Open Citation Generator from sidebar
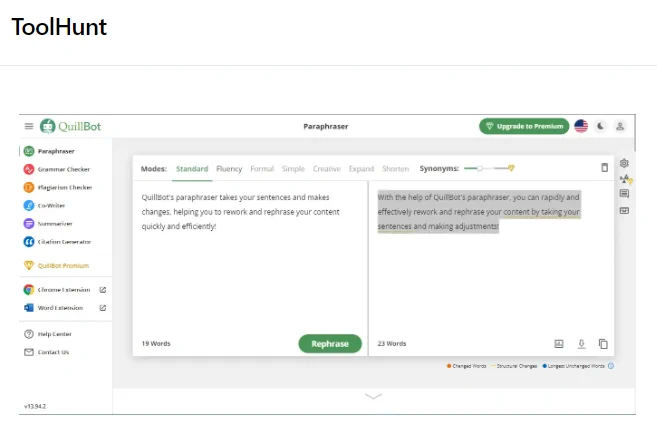Screen dimensions: 657x428 point(57,242)
